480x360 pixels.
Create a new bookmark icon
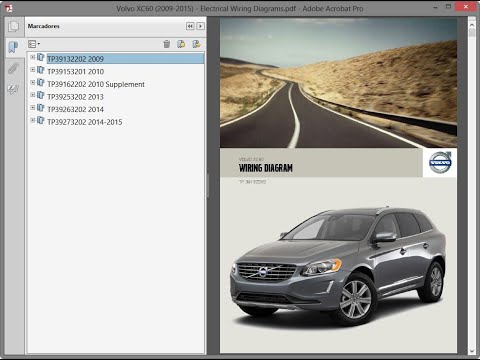click(181, 44)
